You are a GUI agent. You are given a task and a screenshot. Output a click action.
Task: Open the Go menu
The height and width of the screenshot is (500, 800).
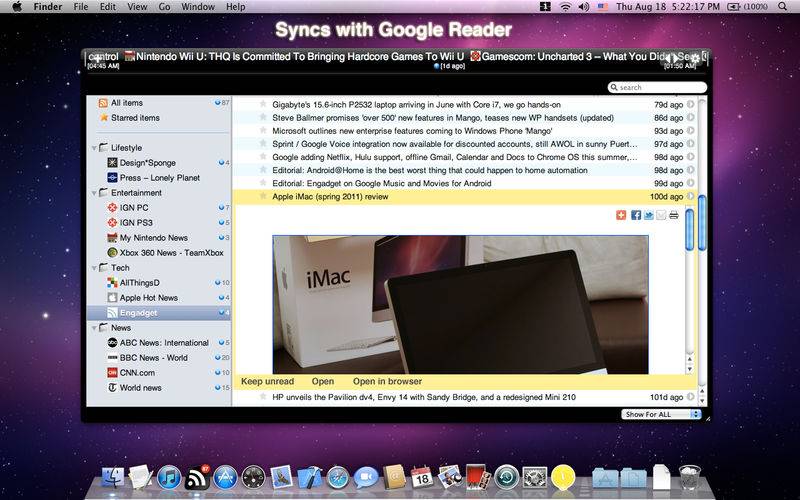coord(164,7)
